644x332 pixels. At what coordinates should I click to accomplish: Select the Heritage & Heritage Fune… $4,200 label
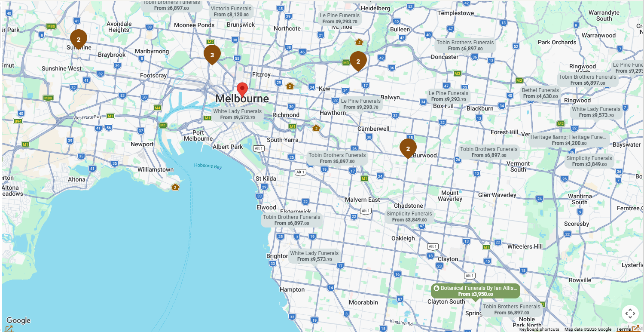click(x=569, y=140)
